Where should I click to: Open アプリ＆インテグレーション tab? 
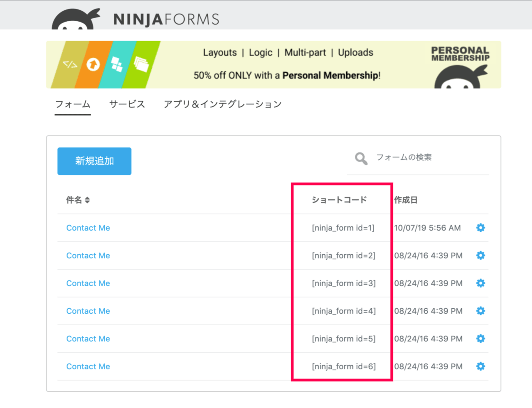[223, 104]
